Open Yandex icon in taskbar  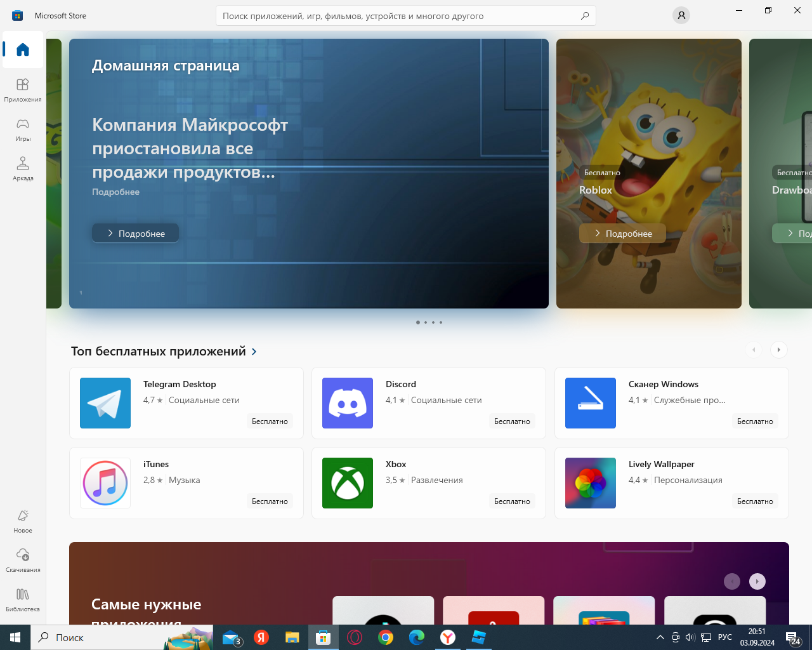click(261, 637)
